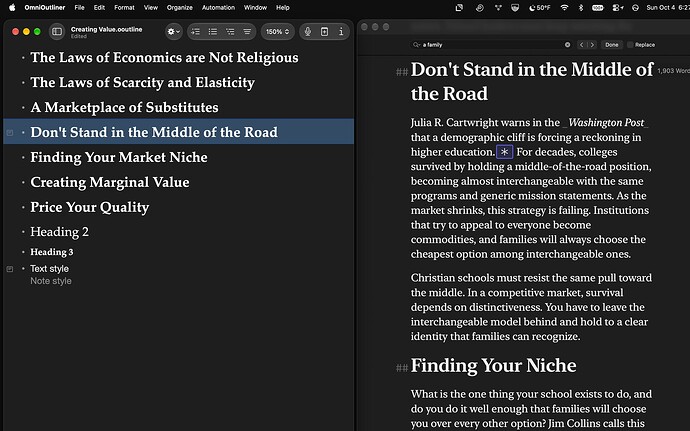Click the 1,903 words counter
The width and height of the screenshot is (690, 431).
point(673,70)
